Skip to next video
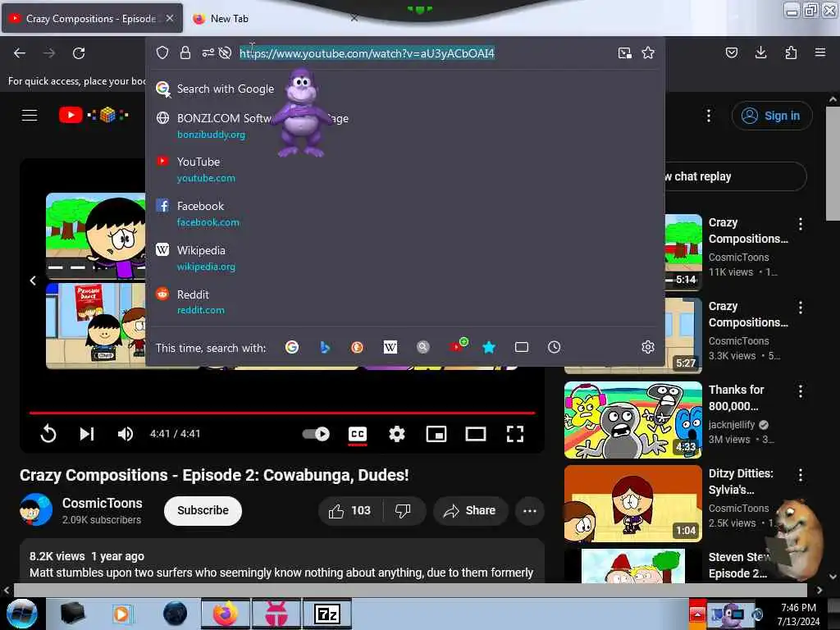 [87, 433]
